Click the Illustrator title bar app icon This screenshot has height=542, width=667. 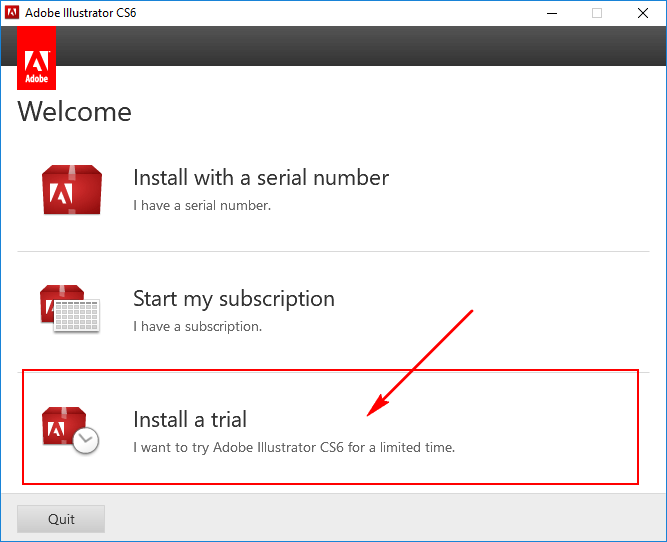(12, 13)
